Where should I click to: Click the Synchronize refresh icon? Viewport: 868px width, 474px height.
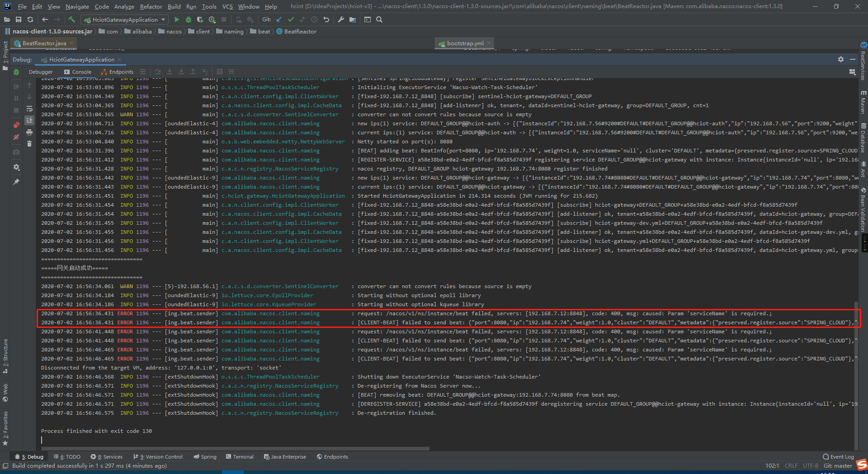[30, 19]
